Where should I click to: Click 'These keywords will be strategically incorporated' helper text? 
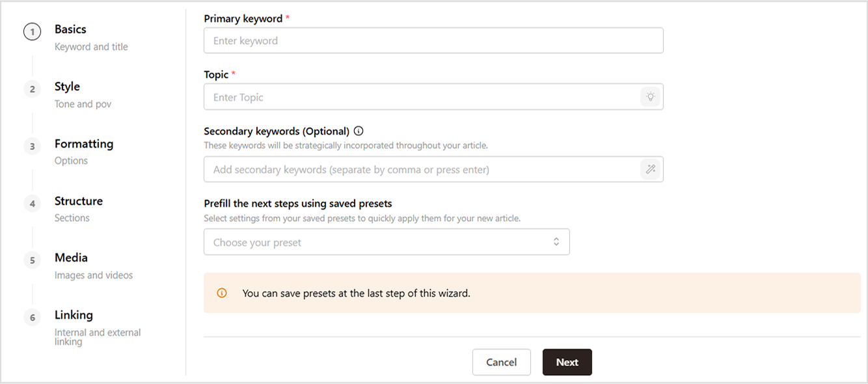tap(346, 146)
